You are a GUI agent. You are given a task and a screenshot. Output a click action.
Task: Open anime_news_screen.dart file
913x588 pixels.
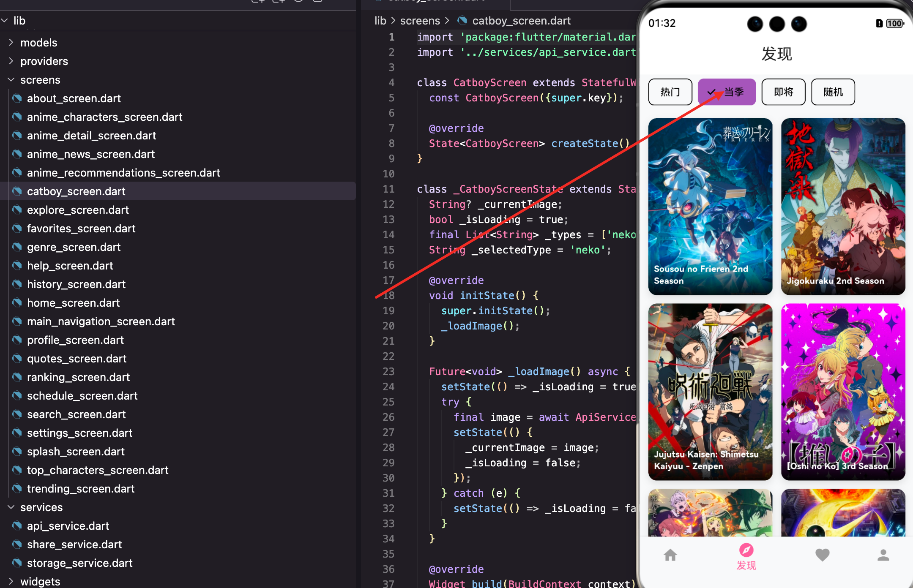[x=91, y=154]
